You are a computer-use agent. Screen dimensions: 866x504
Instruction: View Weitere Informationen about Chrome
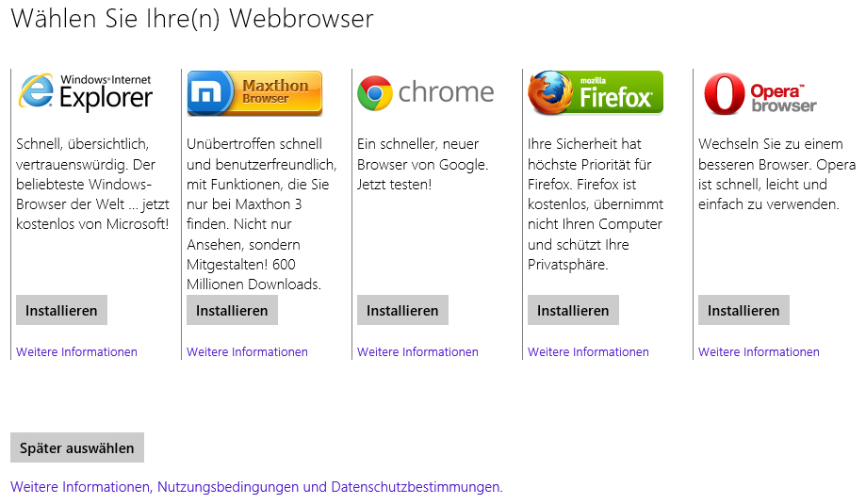[417, 352]
